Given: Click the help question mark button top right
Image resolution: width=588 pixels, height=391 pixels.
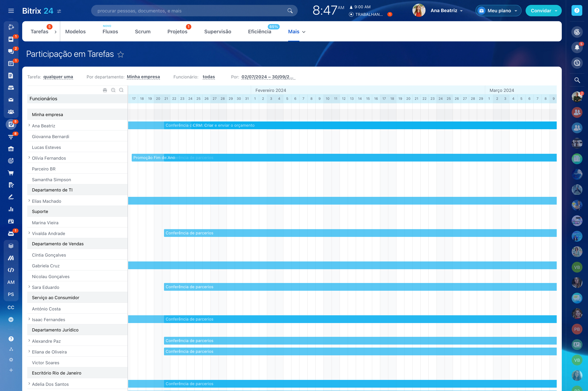Looking at the screenshot, I should point(577,10).
